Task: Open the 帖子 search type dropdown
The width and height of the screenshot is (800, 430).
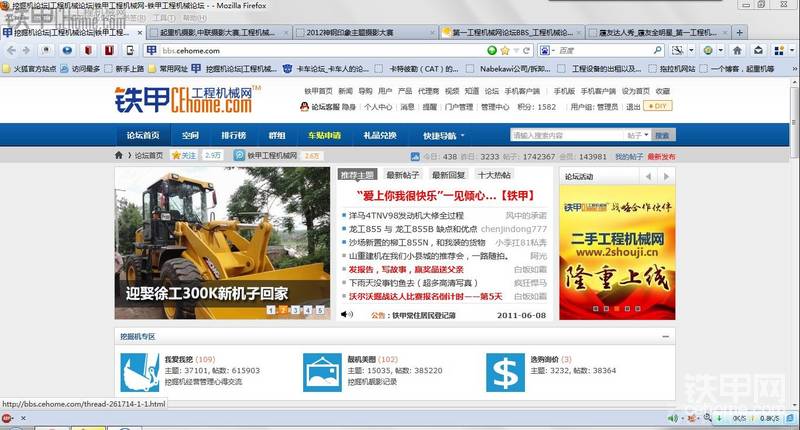Action: (638, 135)
